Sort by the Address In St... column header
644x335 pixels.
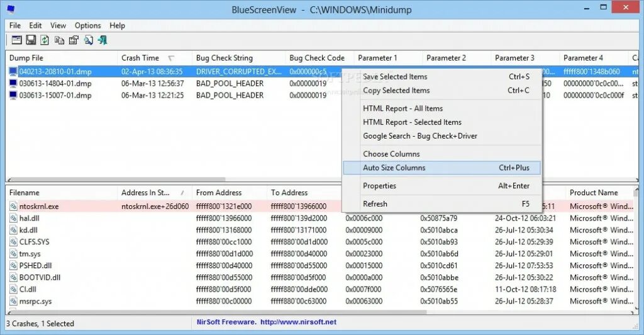155,193
